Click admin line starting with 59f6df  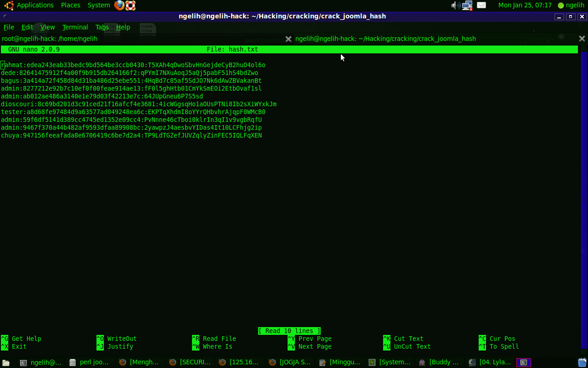click(131, 120)
